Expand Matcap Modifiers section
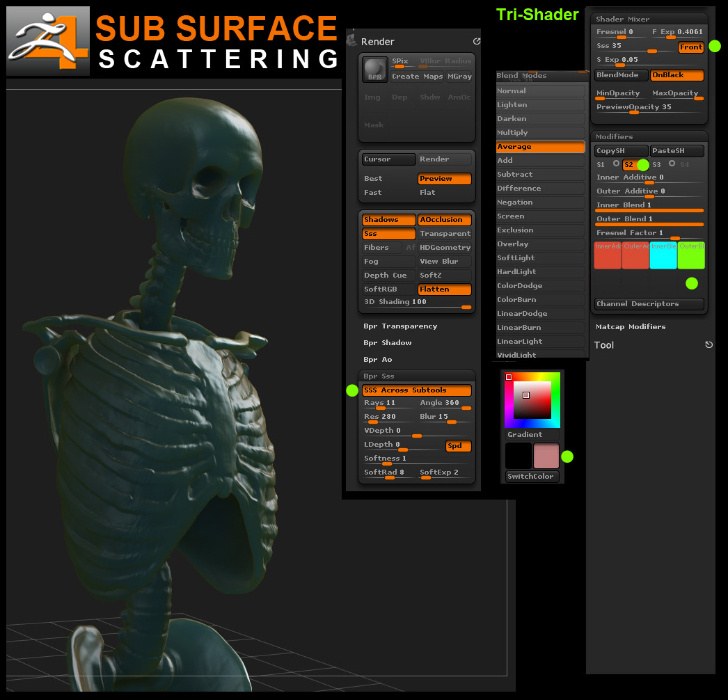Screen dimensions: 728x700 pyautogui.click(x=631, y=327)
